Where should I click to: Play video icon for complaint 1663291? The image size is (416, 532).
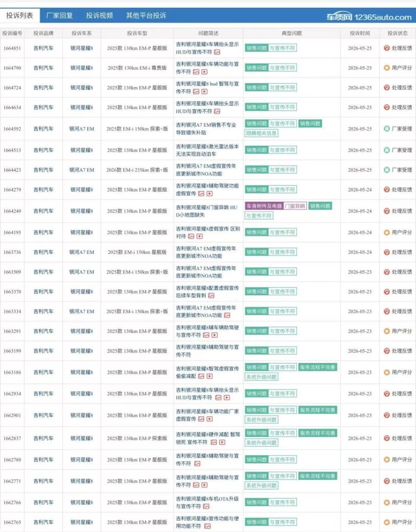(214, 335)
